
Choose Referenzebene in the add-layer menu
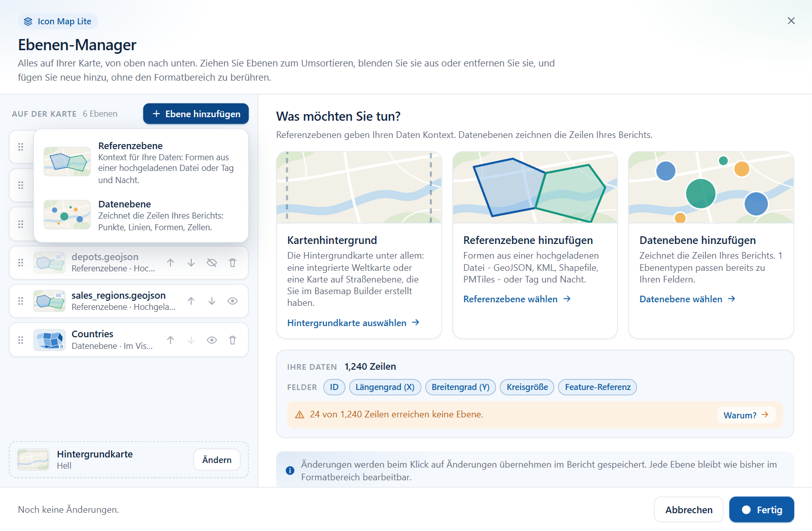click(141, 162)
